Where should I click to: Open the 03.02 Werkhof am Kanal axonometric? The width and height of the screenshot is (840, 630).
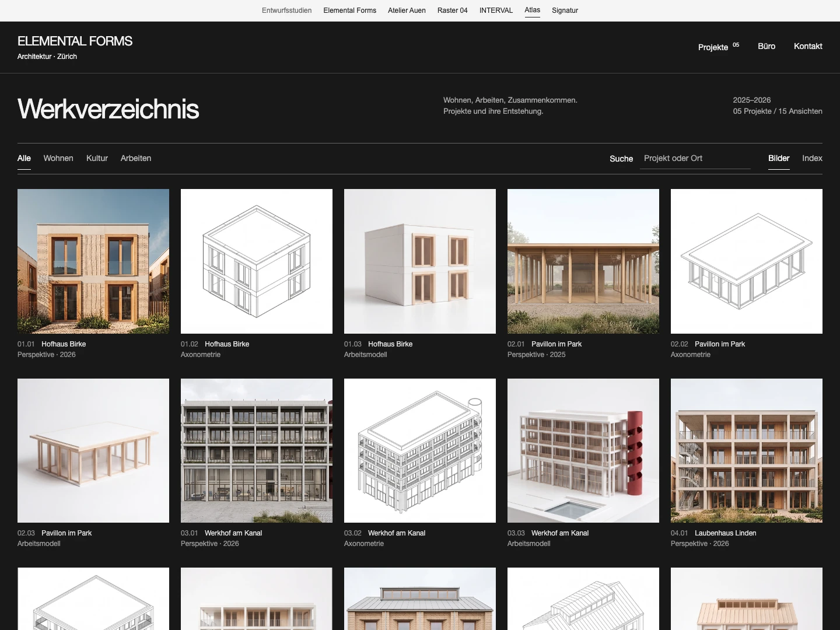point(420,450)
